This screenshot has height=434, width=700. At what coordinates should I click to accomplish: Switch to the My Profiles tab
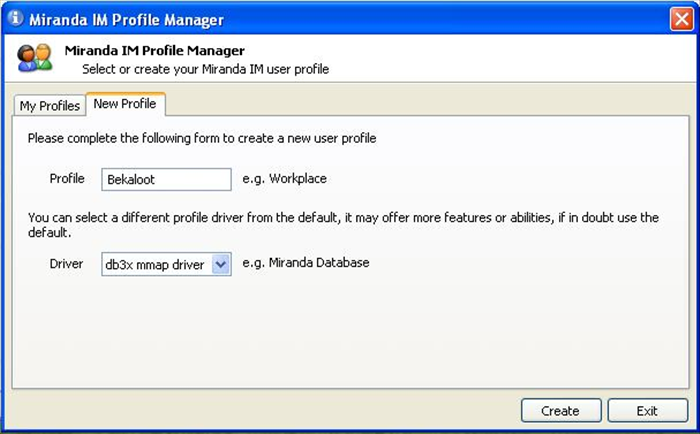pos(50,106)
